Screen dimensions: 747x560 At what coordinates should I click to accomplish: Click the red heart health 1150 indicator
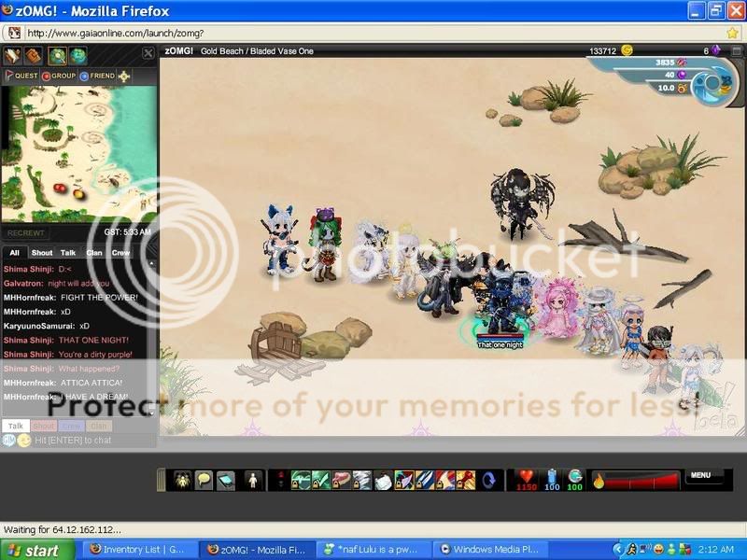click(527, 480)
